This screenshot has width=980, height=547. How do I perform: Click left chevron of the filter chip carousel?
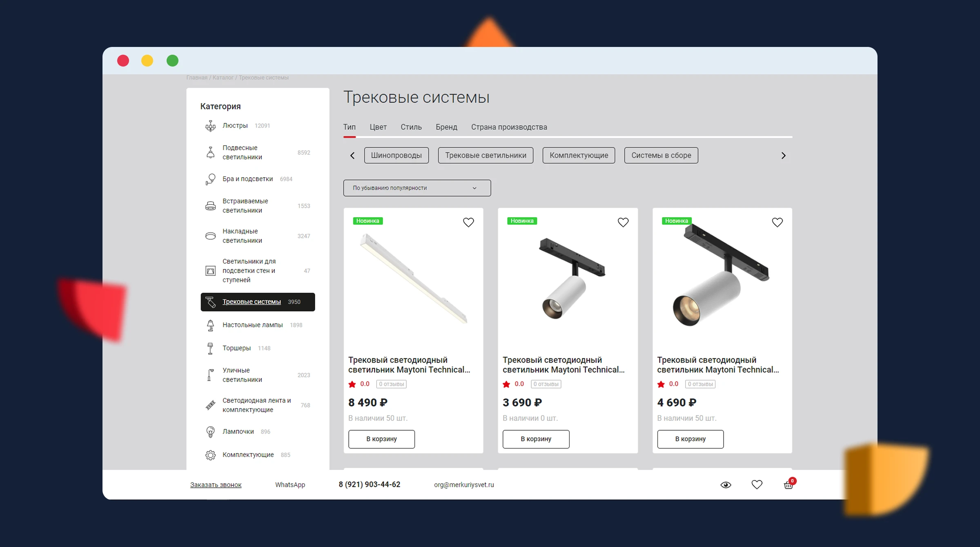352,156
